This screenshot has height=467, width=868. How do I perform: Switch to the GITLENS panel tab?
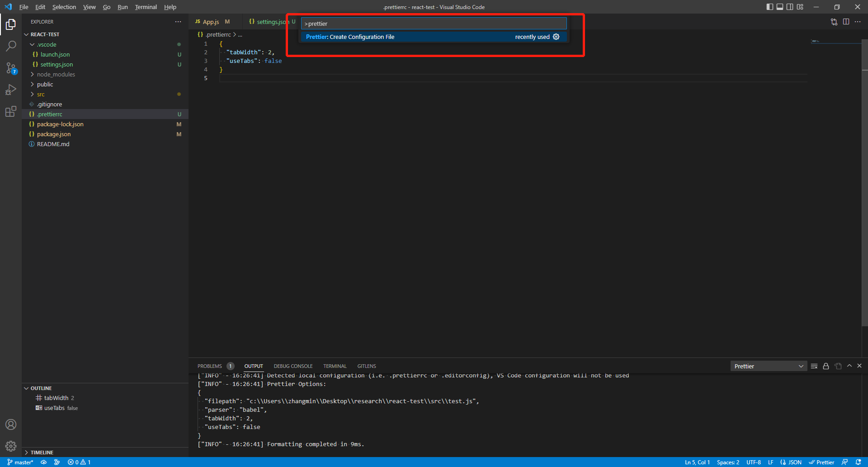367,366
